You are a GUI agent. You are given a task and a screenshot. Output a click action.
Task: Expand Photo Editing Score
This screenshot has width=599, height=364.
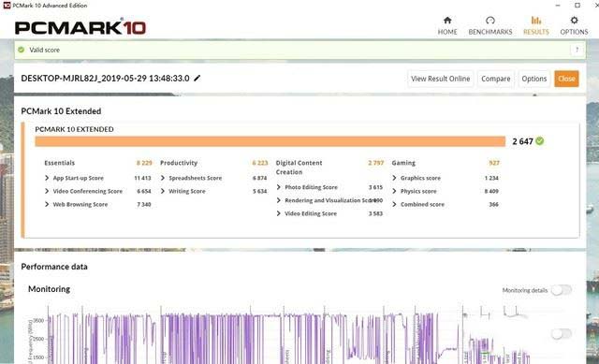(x=279, y=187)
